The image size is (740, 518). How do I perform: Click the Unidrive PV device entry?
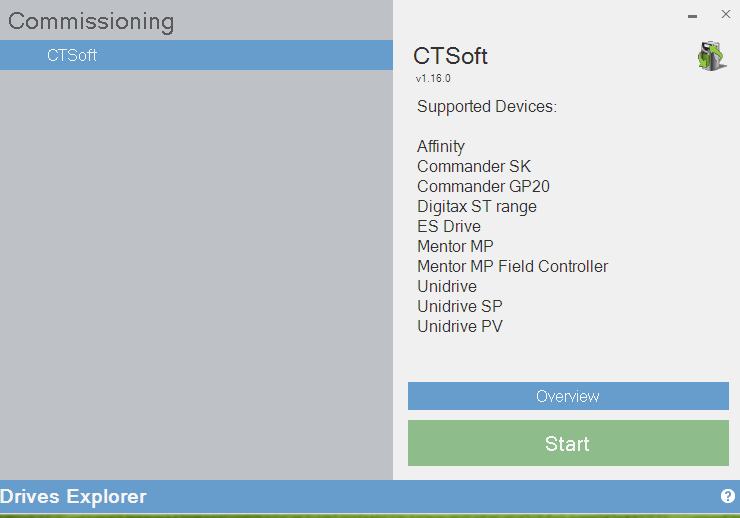[460, 326]
